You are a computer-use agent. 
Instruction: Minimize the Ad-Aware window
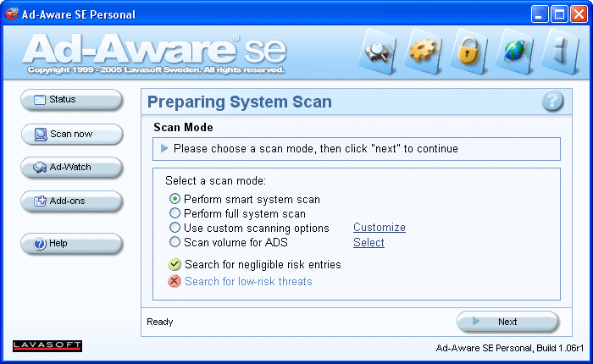coord(539,14)
